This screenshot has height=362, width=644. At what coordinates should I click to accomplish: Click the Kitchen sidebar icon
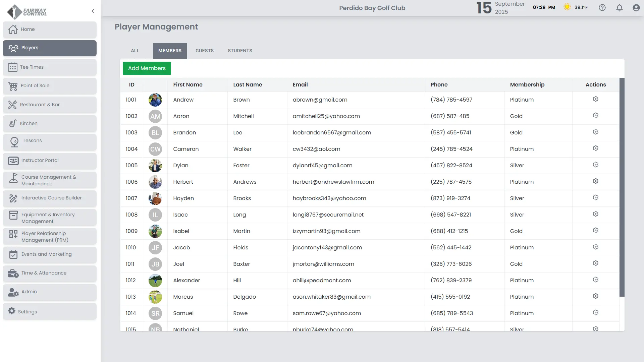click(x=13, y=123)
